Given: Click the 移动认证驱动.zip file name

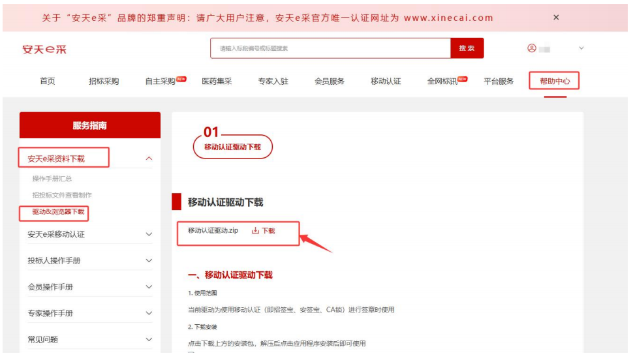Looking at the screenshot, I should [213, 230].
